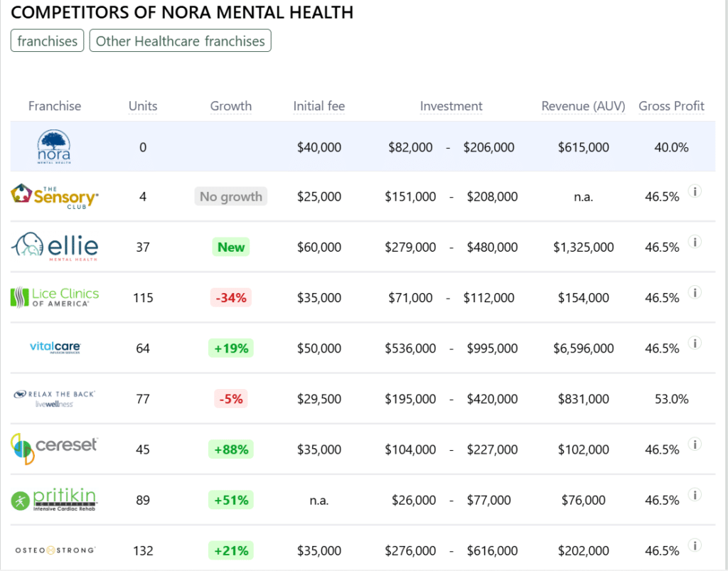The width and height of the screenshot is (728, 571).
Task: Click the +88% growth badge
Action: 231,449
